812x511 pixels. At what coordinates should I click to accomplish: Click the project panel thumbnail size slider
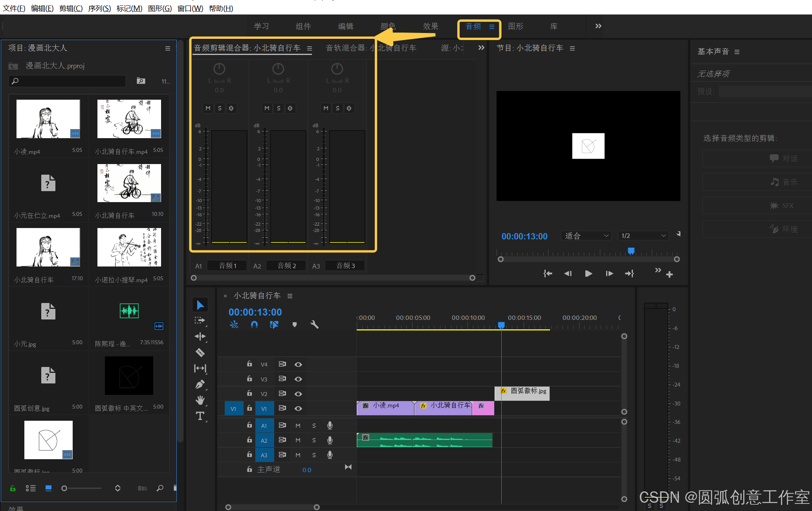click(64, 488)
